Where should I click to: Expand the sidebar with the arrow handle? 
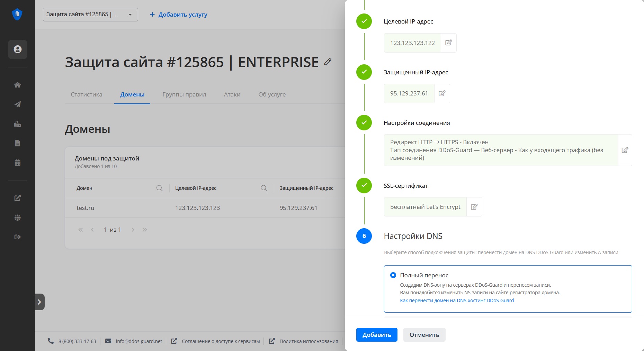pyautogui.click(x=39, y=302)
